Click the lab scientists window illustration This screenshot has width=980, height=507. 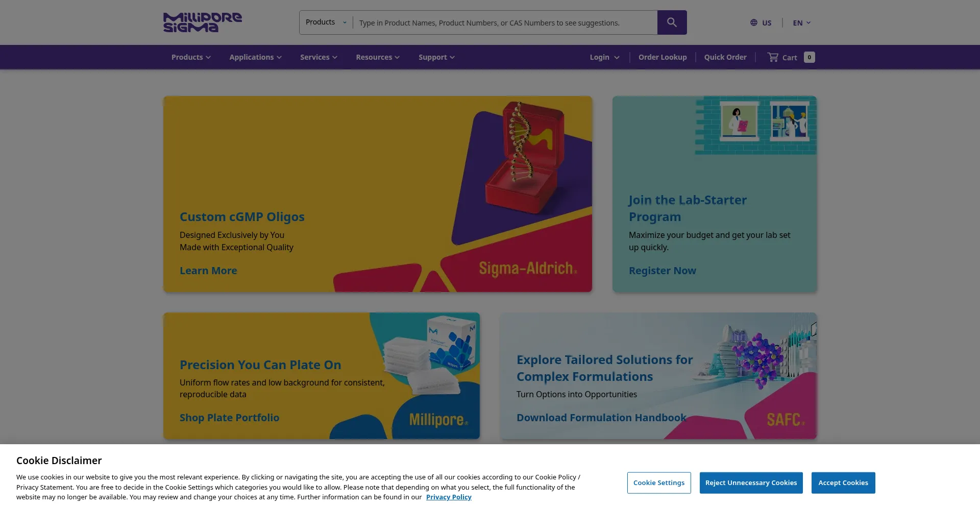[755, 125]
